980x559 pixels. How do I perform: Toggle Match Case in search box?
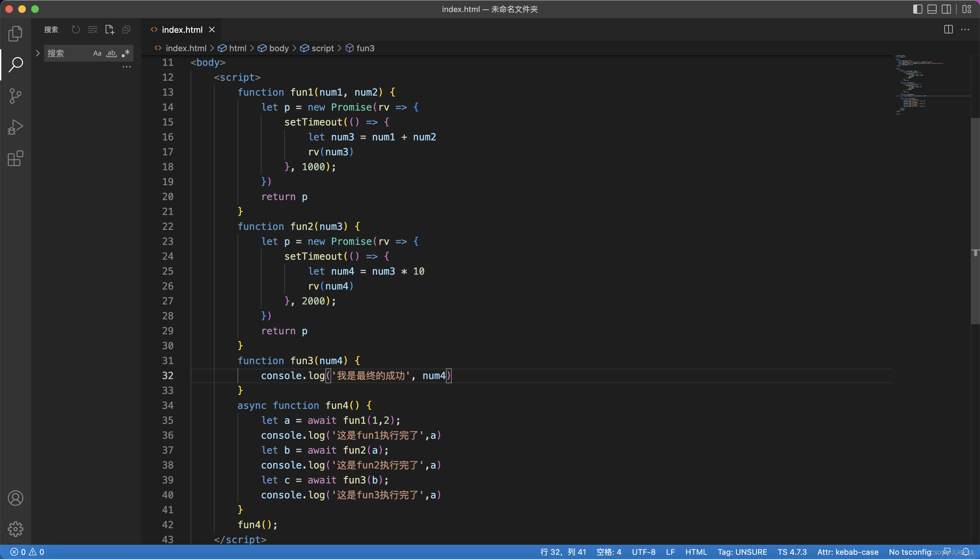click(x=97, y=54)
